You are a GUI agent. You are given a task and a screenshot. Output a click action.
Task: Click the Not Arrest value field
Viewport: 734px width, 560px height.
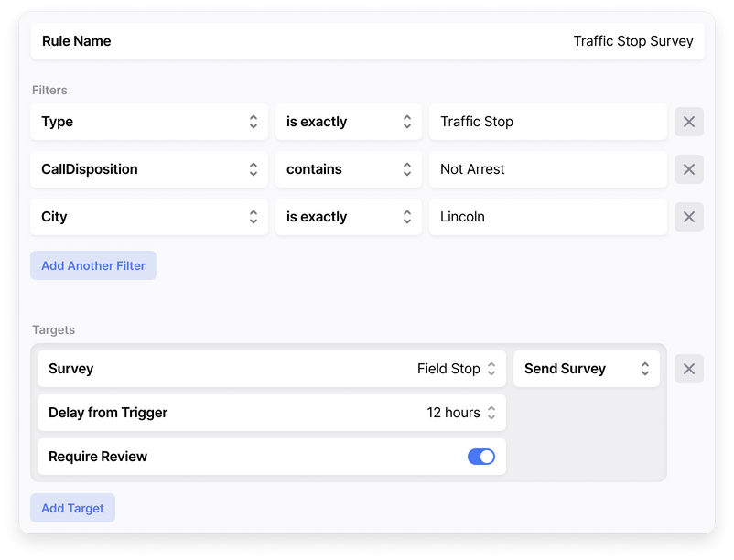547,169
